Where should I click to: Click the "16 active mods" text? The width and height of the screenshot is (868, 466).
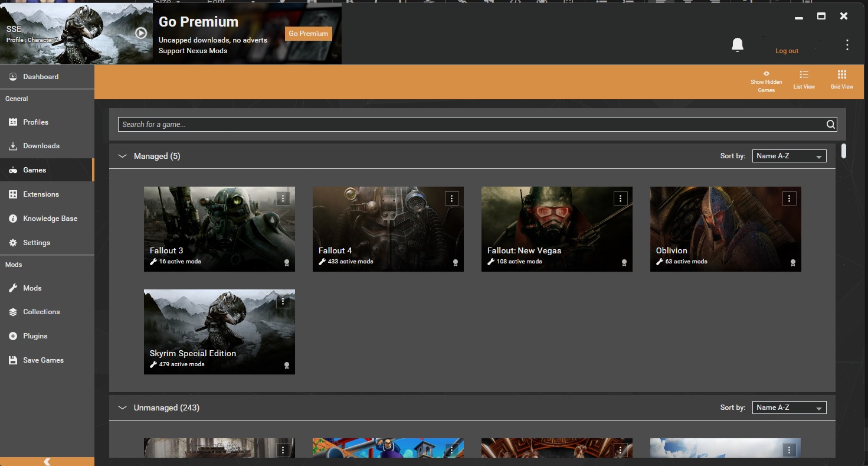[180, 262]
